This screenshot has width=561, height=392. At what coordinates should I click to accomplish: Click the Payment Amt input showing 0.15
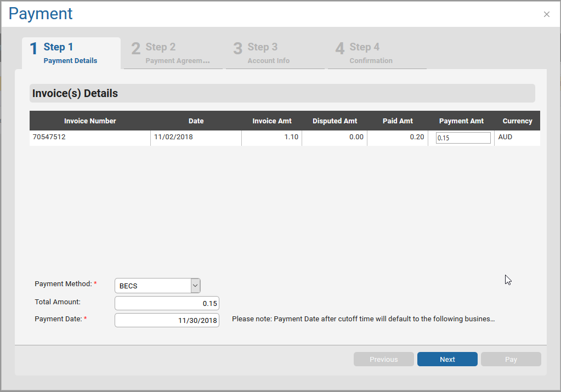point(463,138)
